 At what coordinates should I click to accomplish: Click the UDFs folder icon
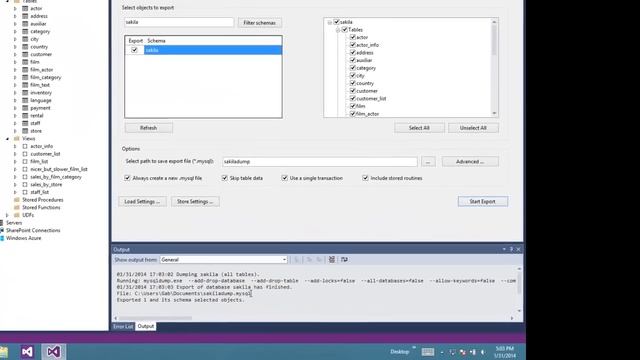coord(17,215)
